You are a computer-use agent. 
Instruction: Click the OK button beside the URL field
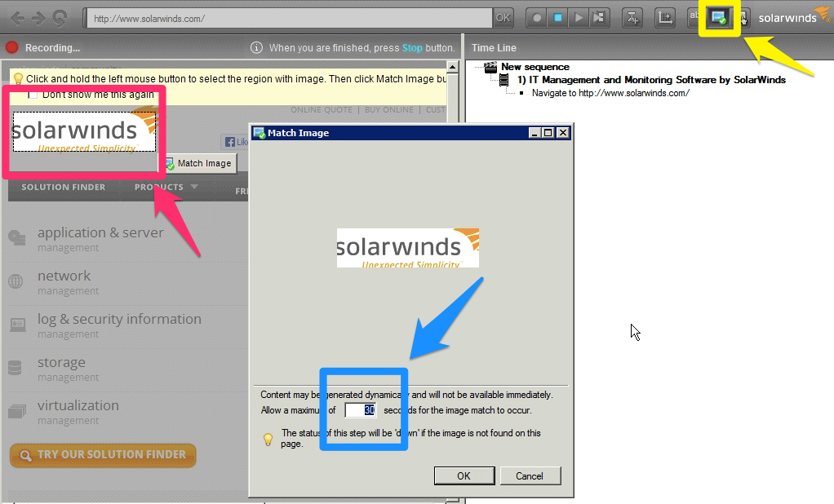pyautogui.click(x=503, y=18)
